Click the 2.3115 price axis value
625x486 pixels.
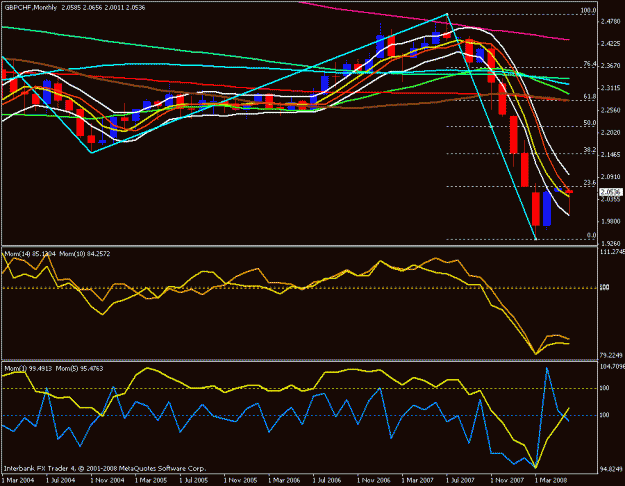611,88
